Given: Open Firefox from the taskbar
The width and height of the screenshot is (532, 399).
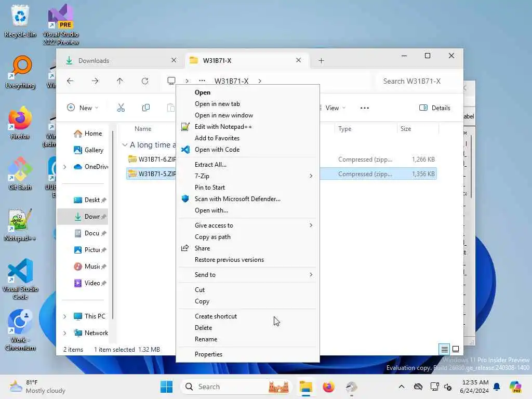Looking at the screenshot, I should [328, 387].
